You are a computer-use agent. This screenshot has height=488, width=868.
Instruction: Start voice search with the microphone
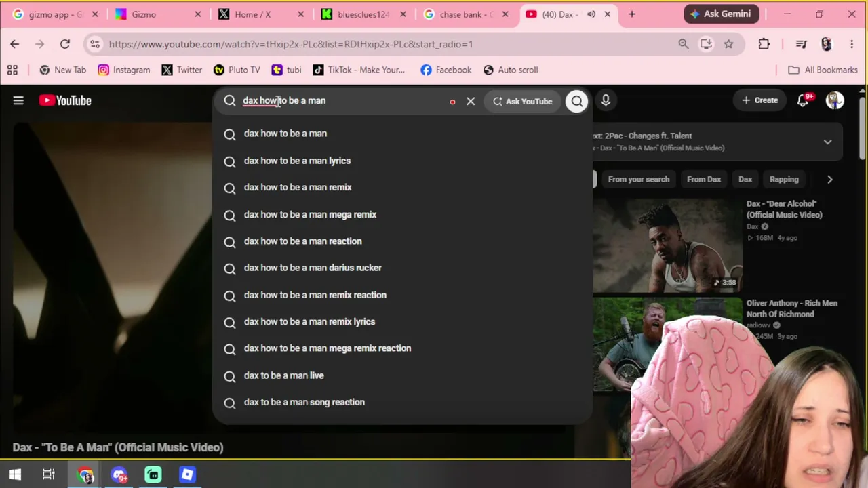(x=606, y=100)
